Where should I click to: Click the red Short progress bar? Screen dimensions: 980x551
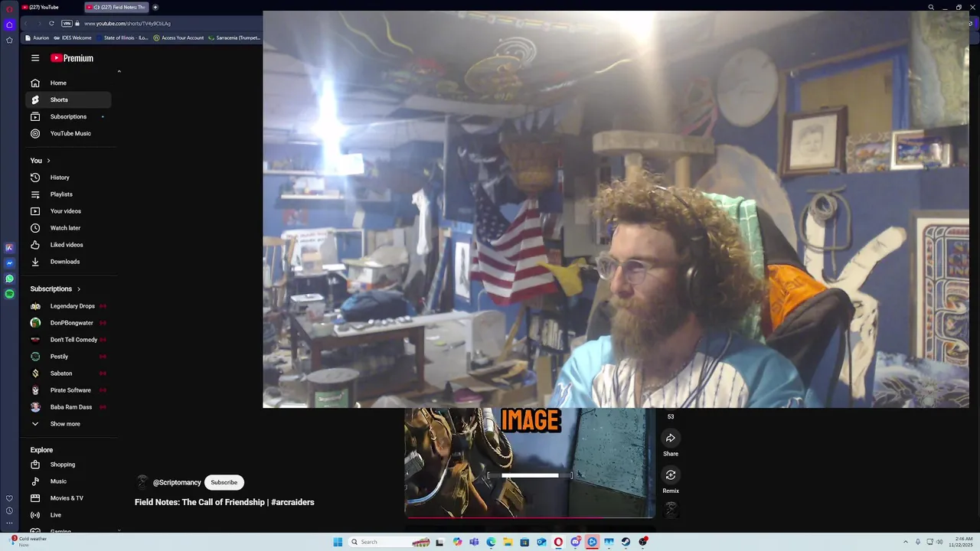530,517
